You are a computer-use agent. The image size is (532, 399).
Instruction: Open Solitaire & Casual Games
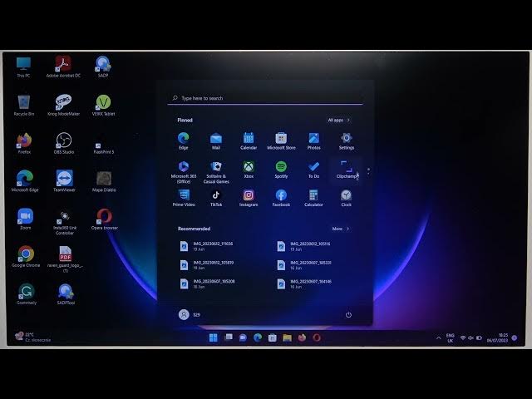[216, 172]
